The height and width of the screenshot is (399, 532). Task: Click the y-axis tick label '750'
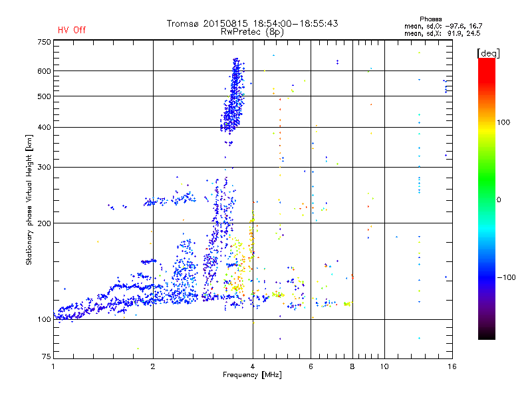45,42
